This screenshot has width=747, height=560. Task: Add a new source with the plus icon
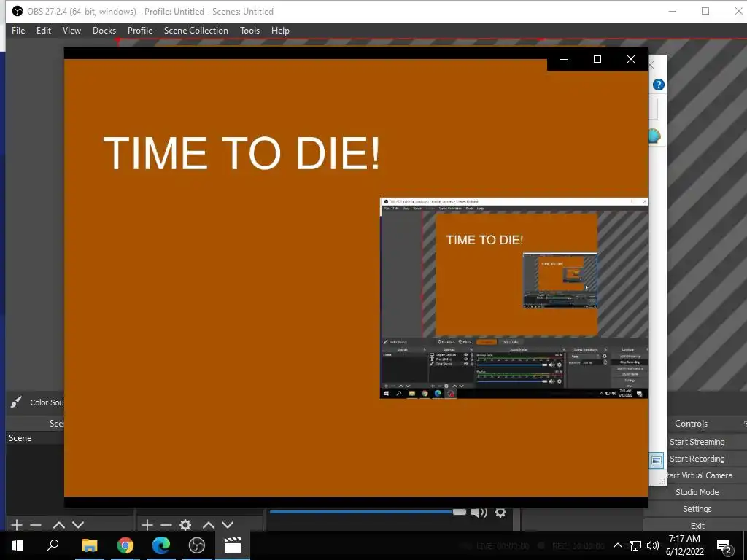147,525
